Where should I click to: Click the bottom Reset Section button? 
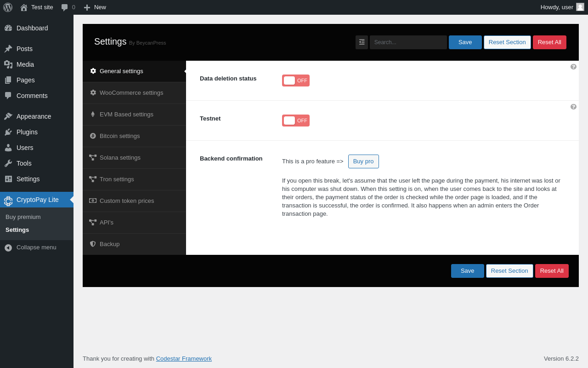click(509, 271)
